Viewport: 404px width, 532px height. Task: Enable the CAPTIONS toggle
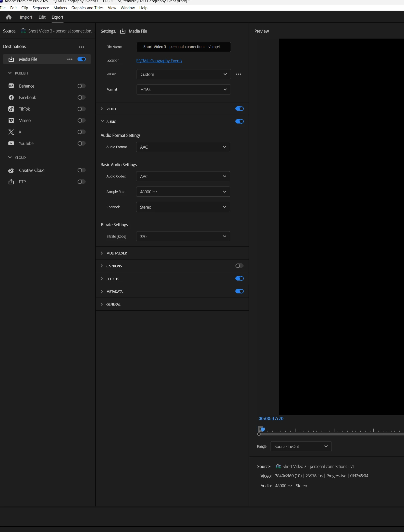pos(239,266)
